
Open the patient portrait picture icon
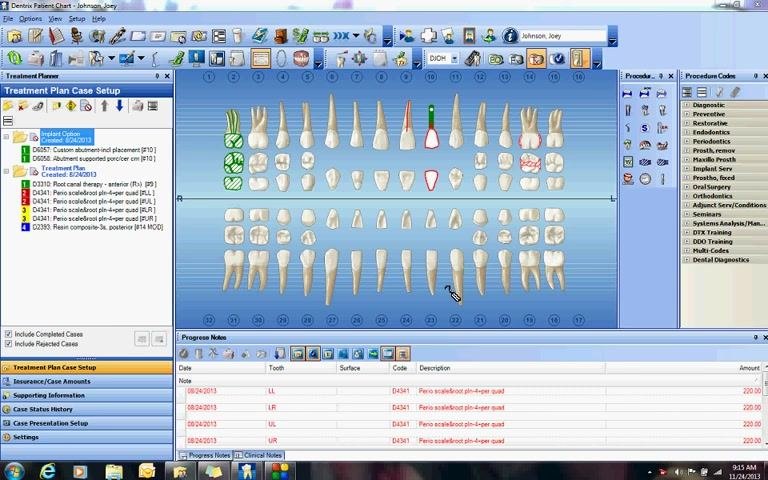[469, 36]
